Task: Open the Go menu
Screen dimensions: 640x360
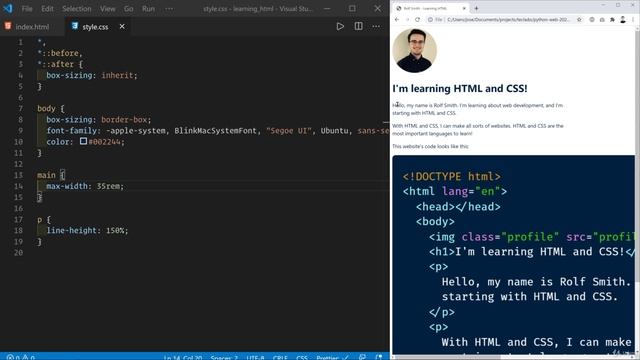Action: 128,9
